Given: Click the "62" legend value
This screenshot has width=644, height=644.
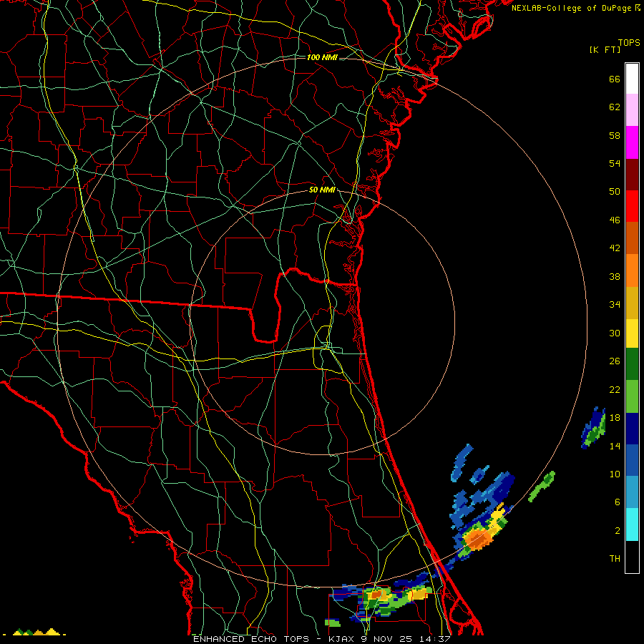Looking at the screenshot, I should coord(615,107).
